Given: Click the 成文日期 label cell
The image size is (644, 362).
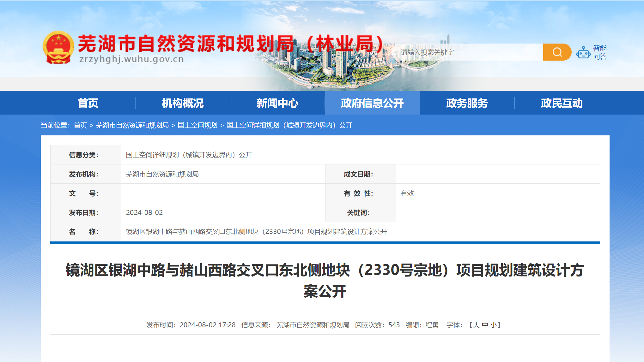Looking at the screenshot, I should 360,174.
